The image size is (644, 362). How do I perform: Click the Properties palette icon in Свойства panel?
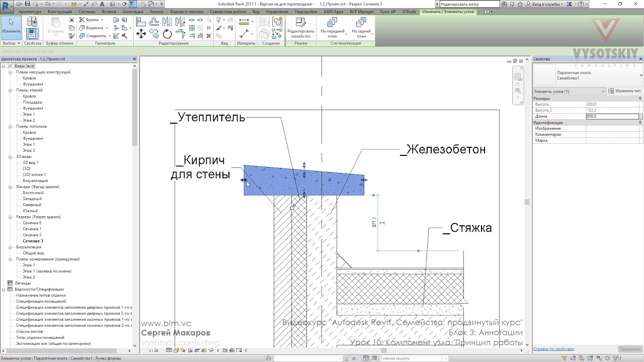click(x=32, y=34)
